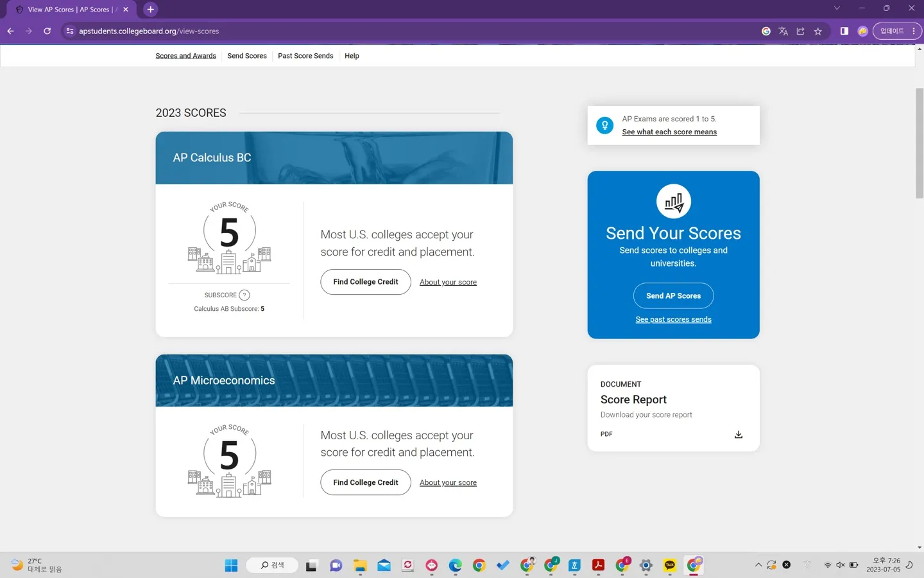The width and height of the screenshot is (924, 578).
Task: Open the Send Scores menu item
Action: pyautogui.click(x=246, y=56)
